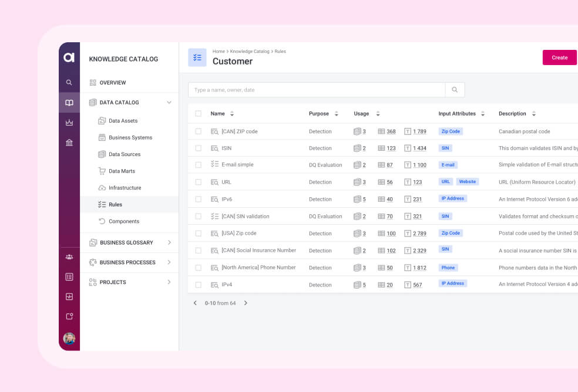The image size is (578, 392).
Task: Toggle the select-all checkbox in table header
Action: click(x=198, y=114)
